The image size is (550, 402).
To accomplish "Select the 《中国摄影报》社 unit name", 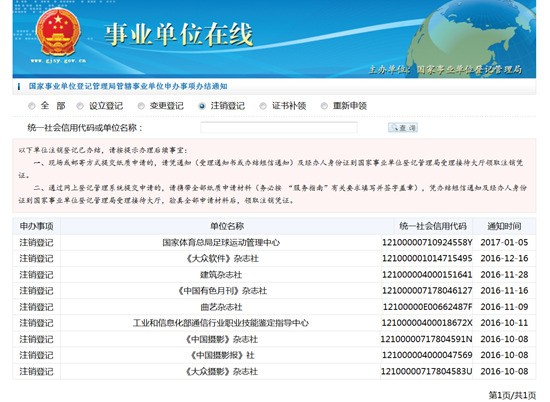I will pyautogui.click(x=221, y=355).
